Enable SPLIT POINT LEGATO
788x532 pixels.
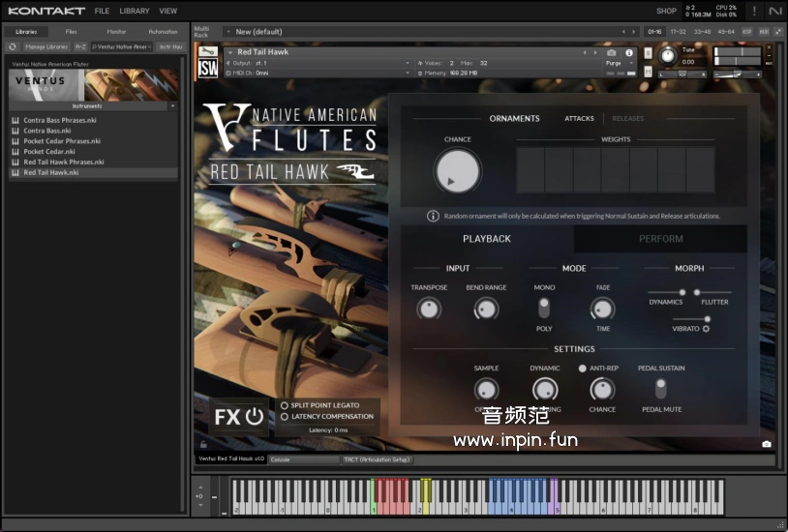[285, 405]
